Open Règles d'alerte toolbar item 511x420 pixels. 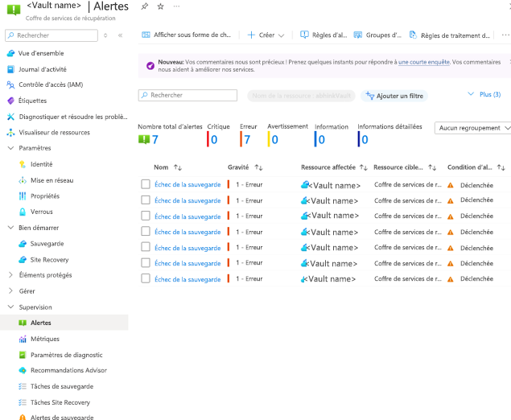pos(323,35)
